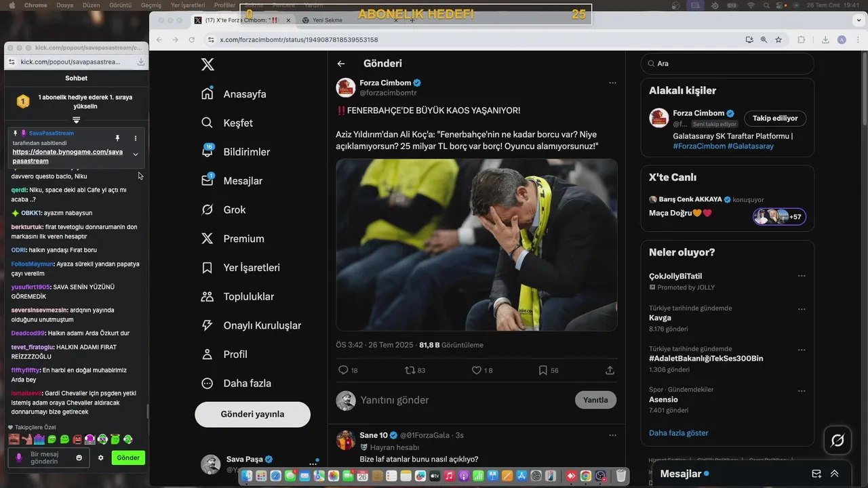This screenshot has height=488, width=868.
Task: Open more options on Sane 10 reply
Action: [x=612, y=435]
